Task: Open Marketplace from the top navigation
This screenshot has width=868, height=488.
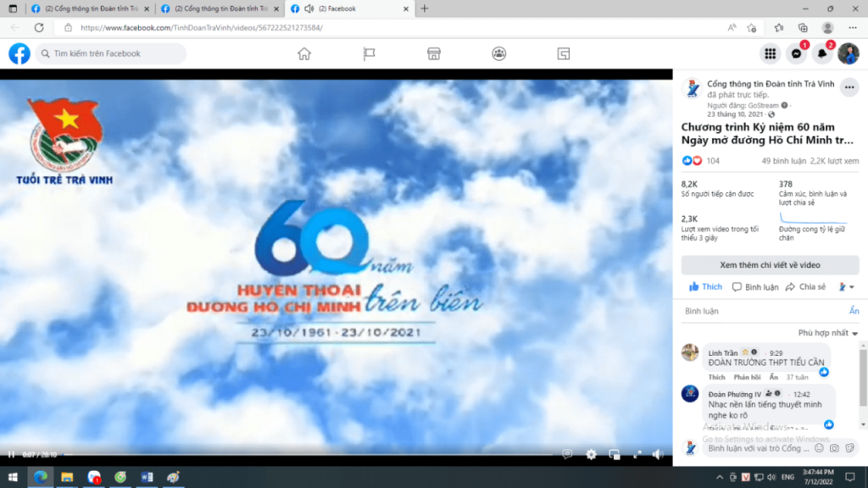Action: coord(433,53)
